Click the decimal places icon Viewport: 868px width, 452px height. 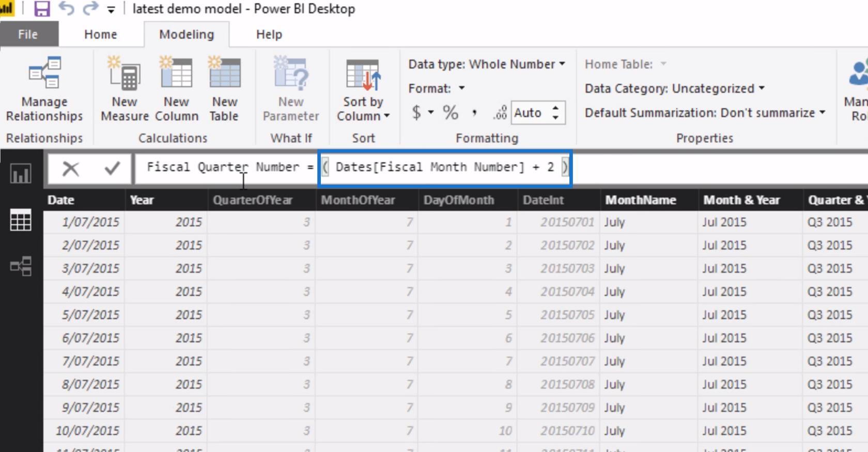click(x=500, y=113)
